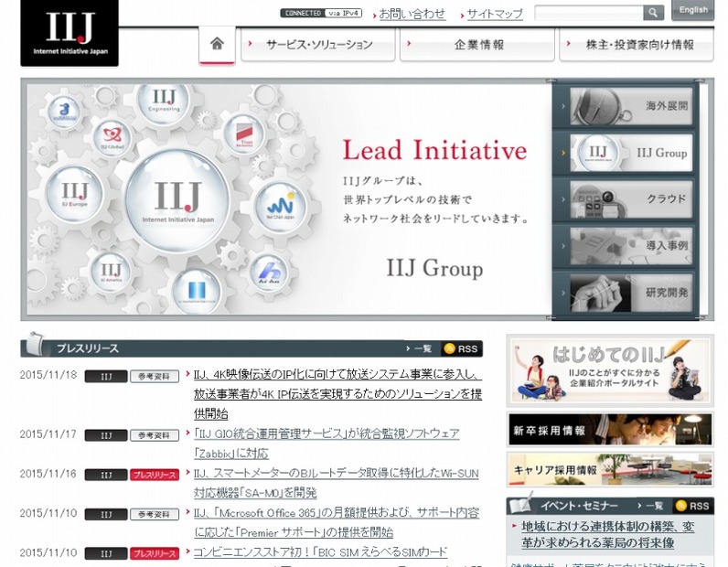Switch to English site
The height and width of the screenshot is (567, 728).
tap(692, 10)
